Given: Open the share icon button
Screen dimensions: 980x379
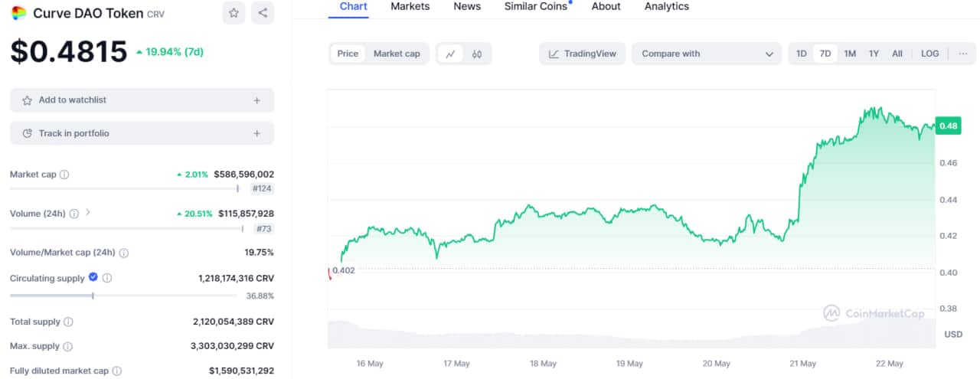Looking at the screenshot, I should 263,13.
